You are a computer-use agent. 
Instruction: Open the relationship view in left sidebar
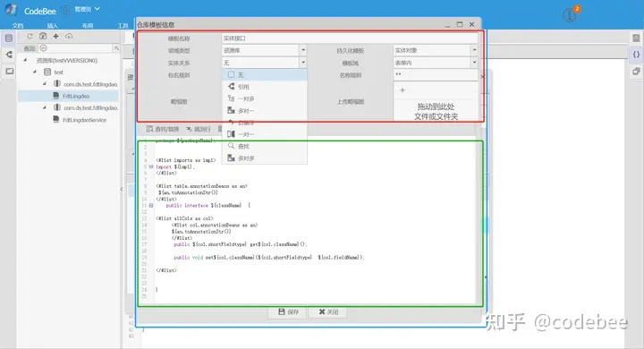pos(9,55)
